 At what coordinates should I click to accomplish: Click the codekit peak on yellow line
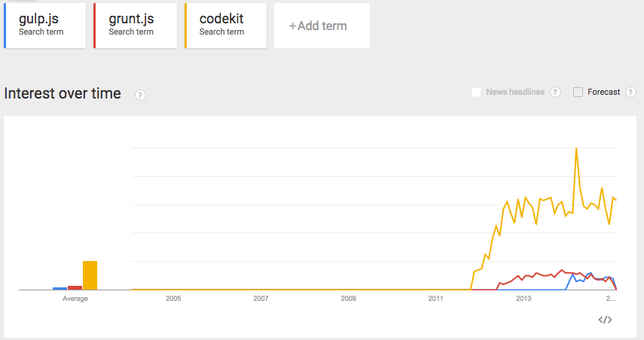click(x=576, y=149)
